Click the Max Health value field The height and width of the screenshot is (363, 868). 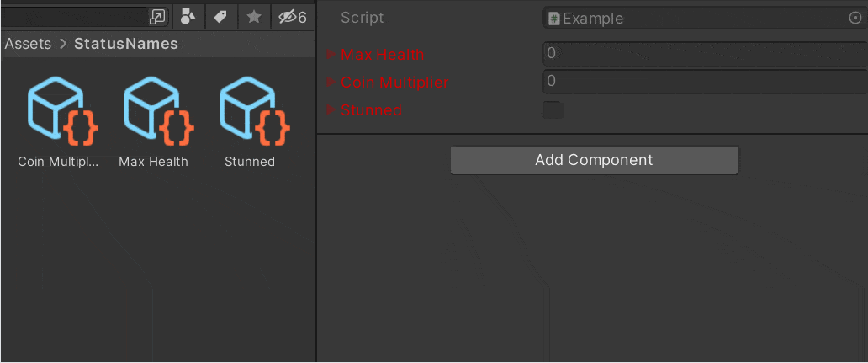coord(705,54)
